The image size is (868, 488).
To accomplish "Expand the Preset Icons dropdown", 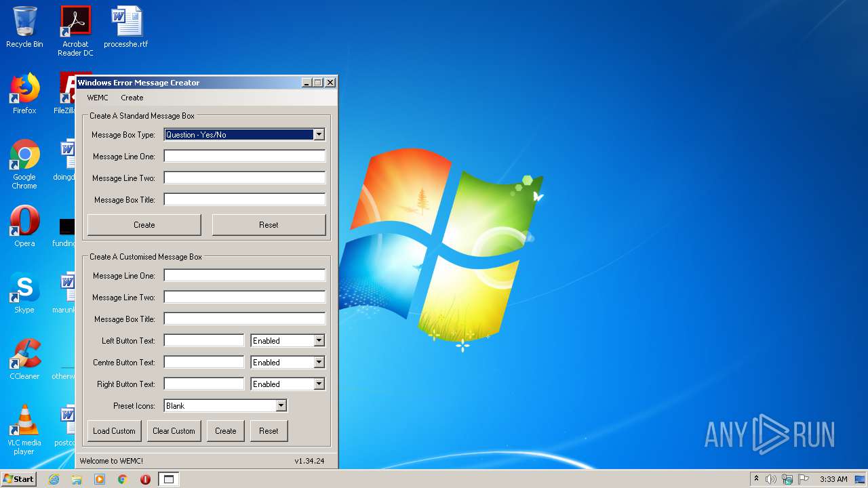I will point(281,406).
